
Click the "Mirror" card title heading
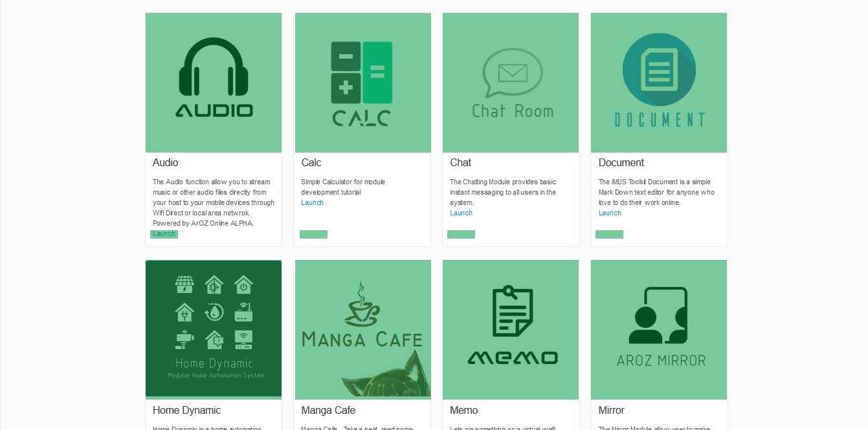612,411
